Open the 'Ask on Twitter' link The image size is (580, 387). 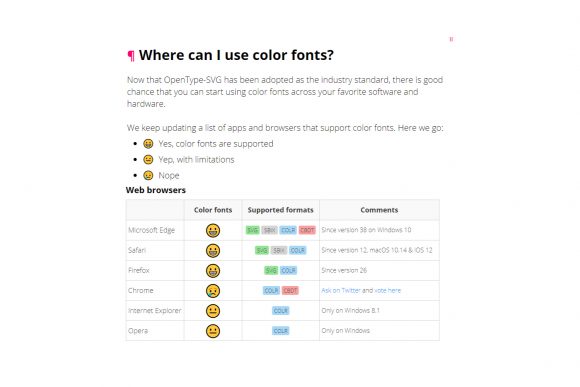tap(341, 290)
